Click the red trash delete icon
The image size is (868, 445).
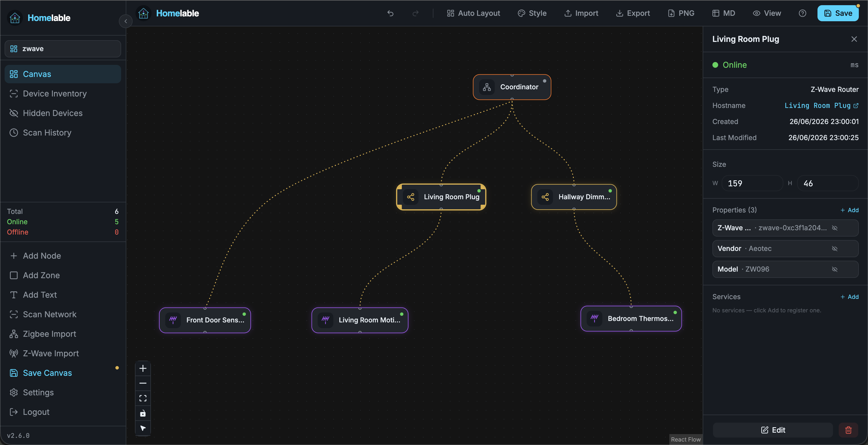tap(848, 430)
